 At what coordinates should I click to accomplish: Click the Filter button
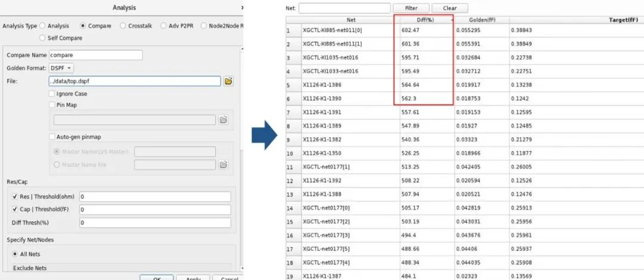tap(411, 8)
